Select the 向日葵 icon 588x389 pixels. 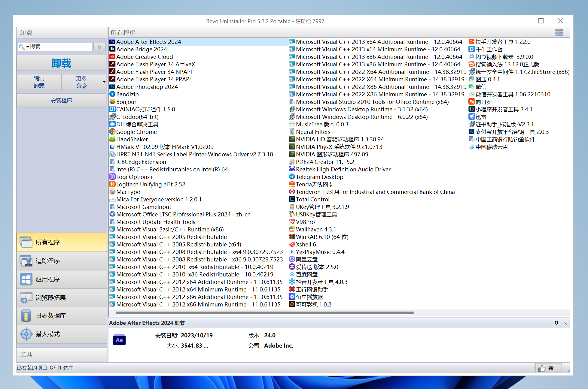click(471, 102)
